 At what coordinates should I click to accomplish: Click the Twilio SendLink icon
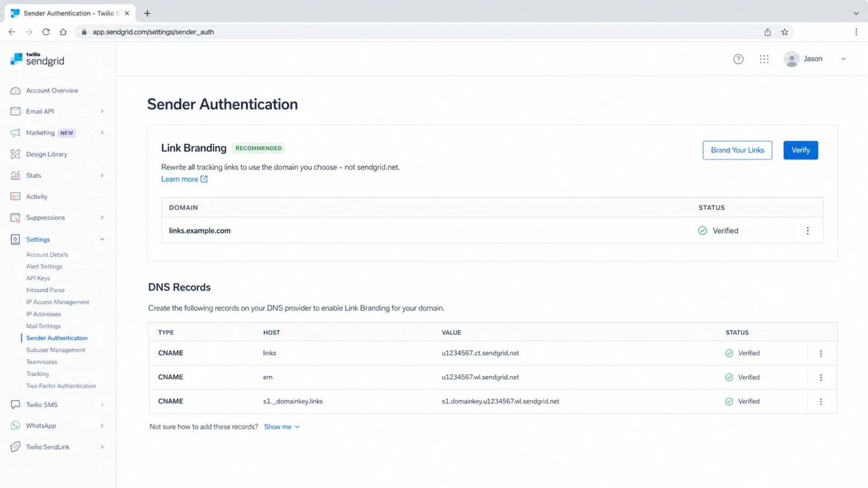pos(15,447)
